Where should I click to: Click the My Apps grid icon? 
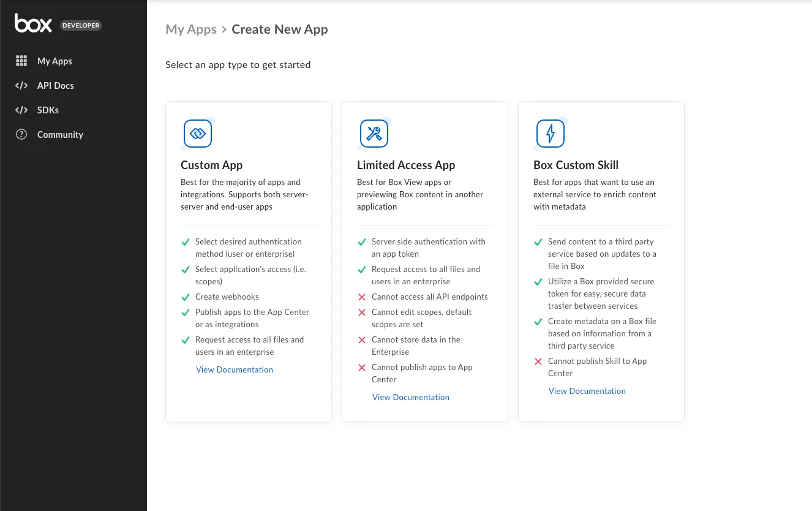click(x=21, y=61)
